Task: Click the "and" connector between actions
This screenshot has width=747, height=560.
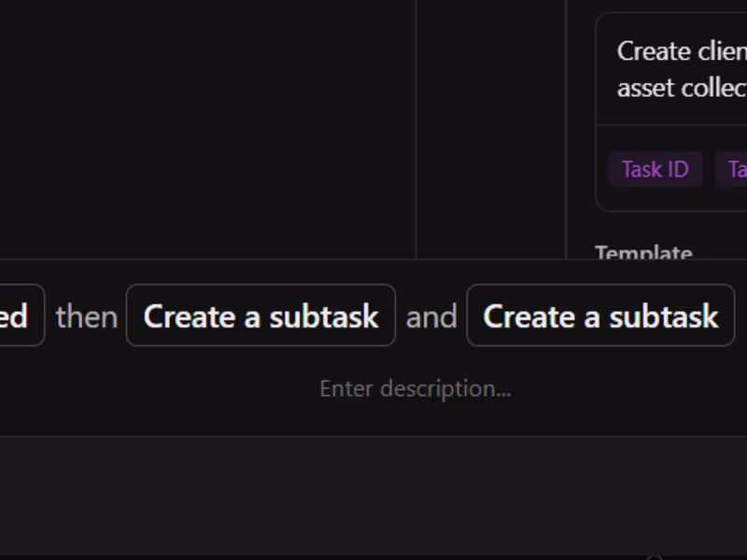Action: (x=431, y=316)
